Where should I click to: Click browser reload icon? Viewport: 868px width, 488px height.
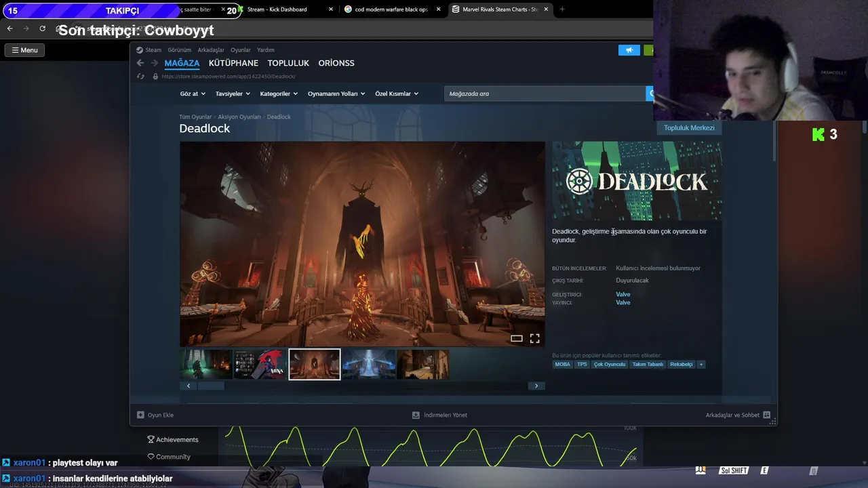click(42, 28)
